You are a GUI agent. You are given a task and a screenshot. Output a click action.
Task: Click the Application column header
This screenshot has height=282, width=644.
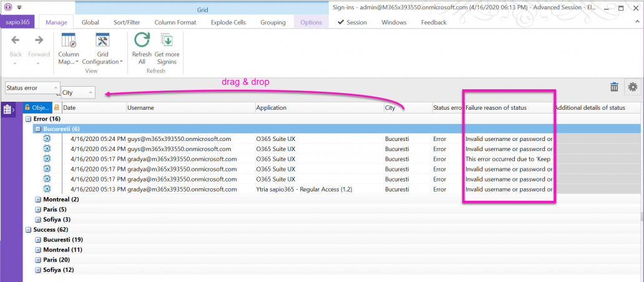[319, 108]
